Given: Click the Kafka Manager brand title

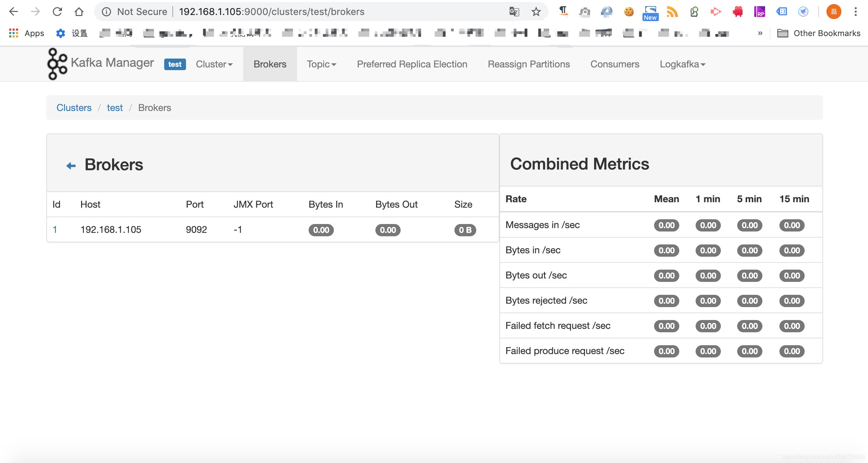Looking at the screenshot, I should [x=112, y=63].
